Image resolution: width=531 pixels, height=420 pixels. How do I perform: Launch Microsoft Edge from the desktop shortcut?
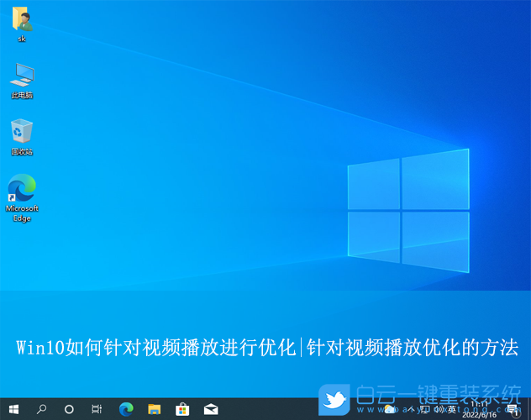(21, 192)
